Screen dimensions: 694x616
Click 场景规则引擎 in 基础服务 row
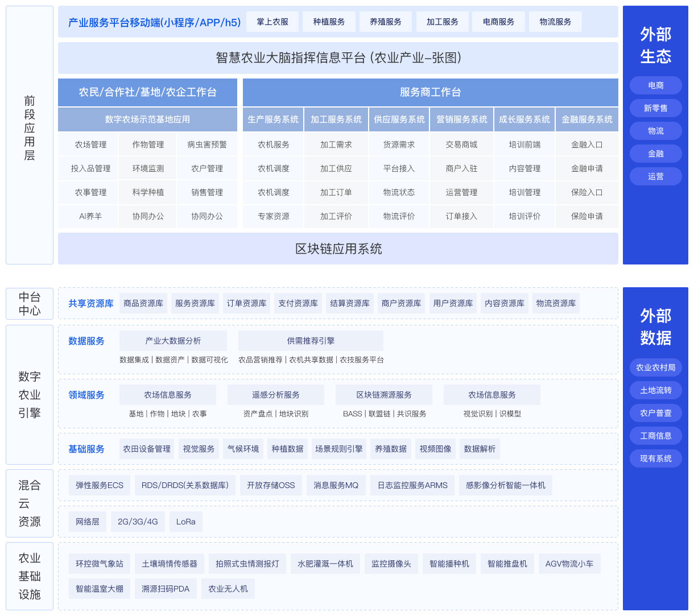point(339,449)
